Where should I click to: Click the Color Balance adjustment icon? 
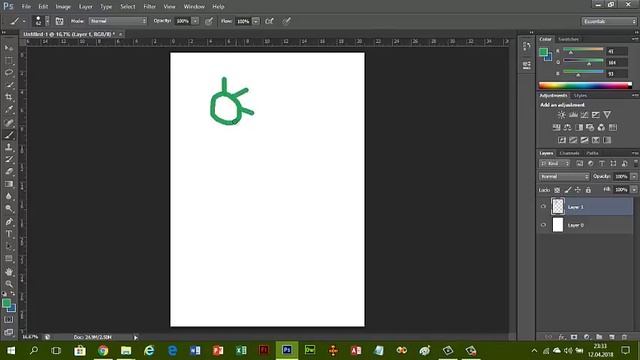[x=567, y=127]
